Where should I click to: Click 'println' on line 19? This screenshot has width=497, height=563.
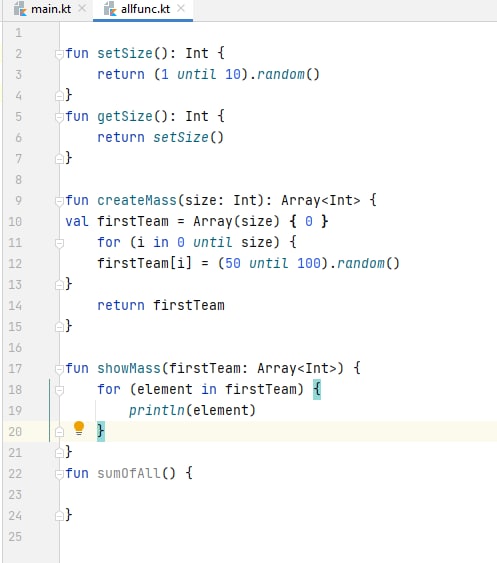click(157, 410)
